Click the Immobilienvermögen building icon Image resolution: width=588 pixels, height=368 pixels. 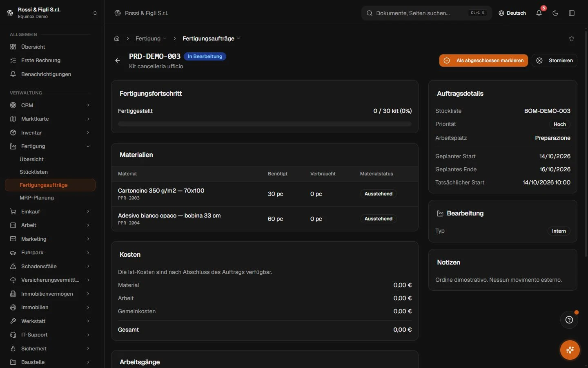click(x=13, y=294)
